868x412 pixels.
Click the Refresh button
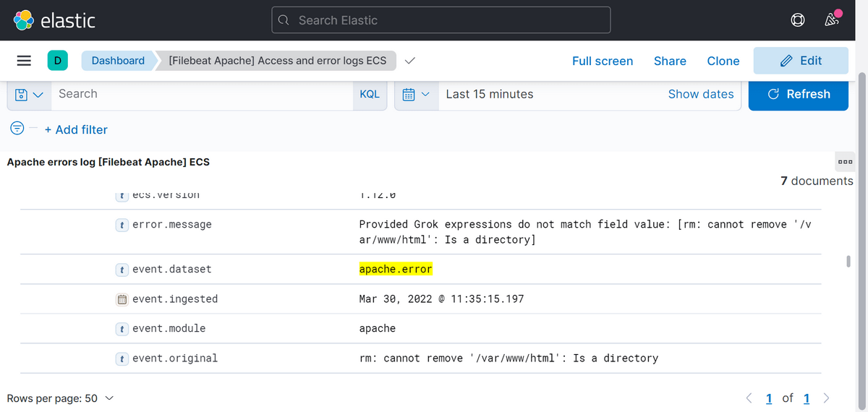point(799,94)
